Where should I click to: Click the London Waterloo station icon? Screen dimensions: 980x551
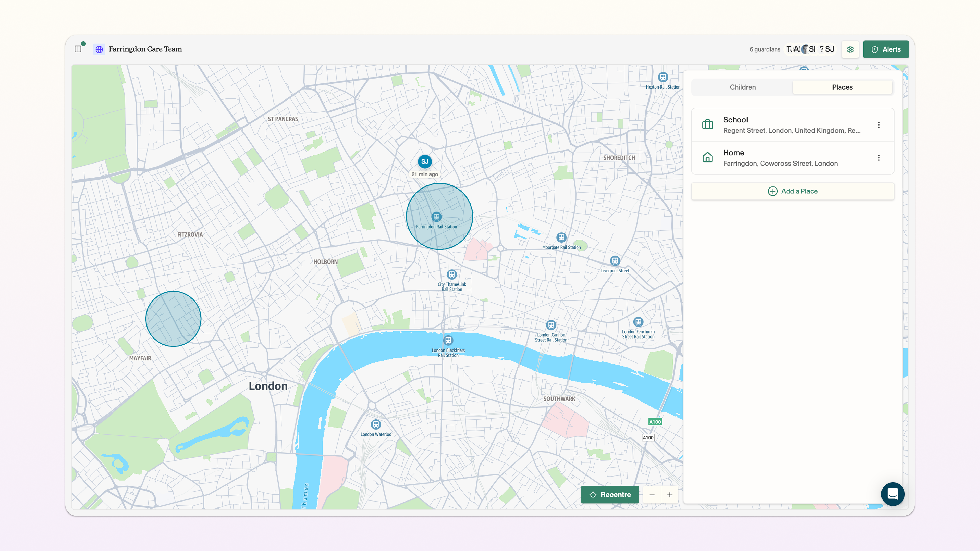376,424
